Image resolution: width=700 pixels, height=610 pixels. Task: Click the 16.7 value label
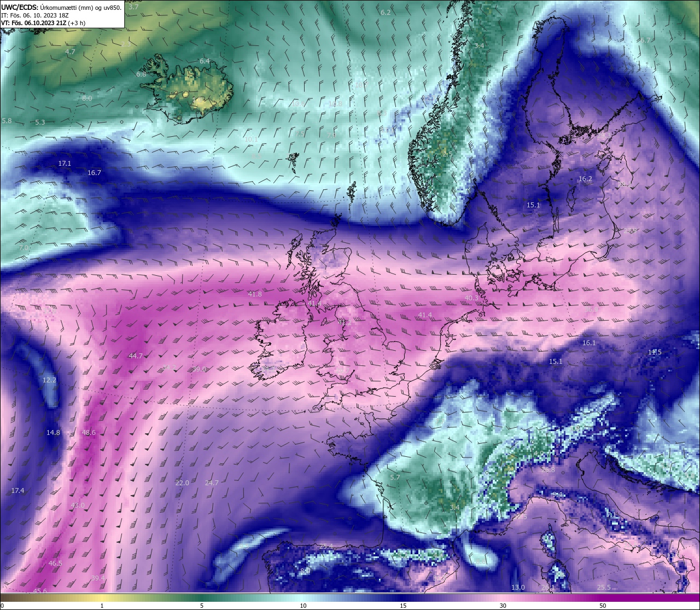[x=94, y=172]
